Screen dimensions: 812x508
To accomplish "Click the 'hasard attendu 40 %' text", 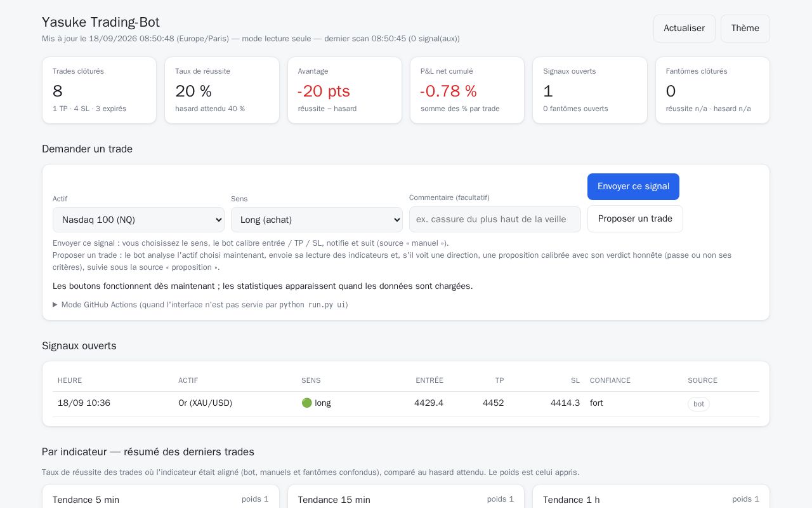I will [x=210, y=109].
